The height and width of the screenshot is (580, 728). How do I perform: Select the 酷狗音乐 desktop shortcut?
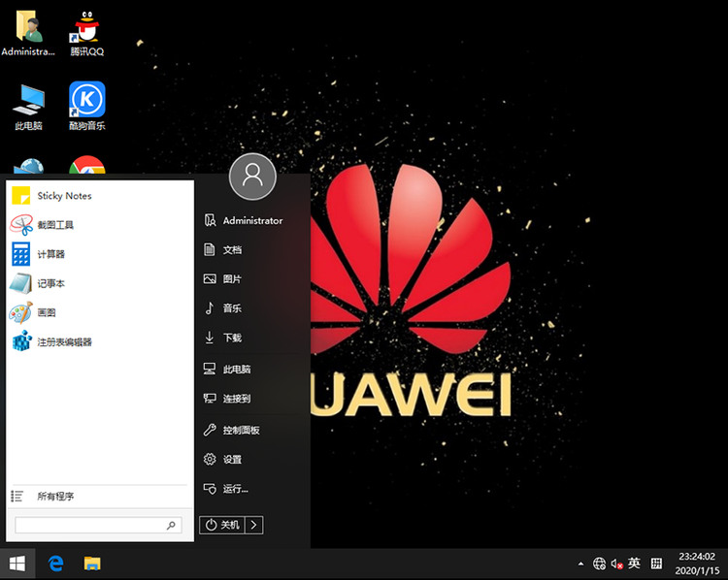point(87,107)
